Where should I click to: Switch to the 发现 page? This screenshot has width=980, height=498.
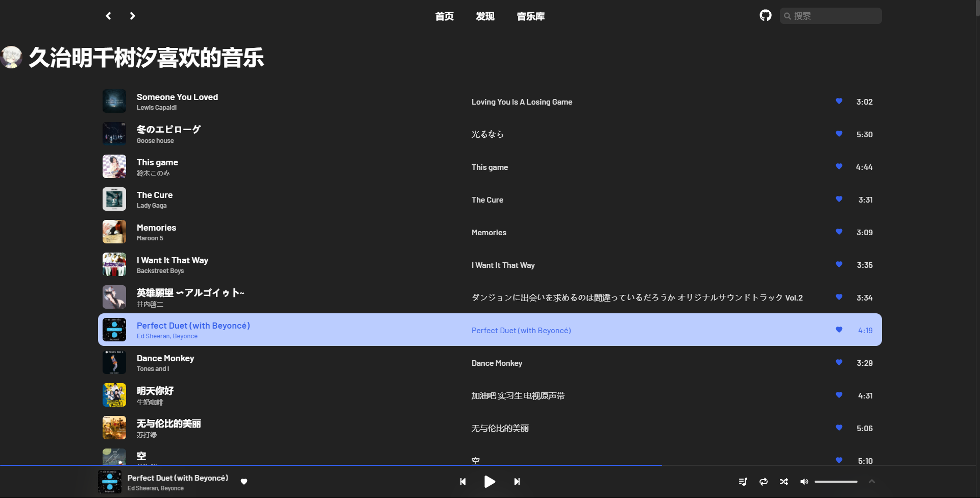[x=485, y=16]
